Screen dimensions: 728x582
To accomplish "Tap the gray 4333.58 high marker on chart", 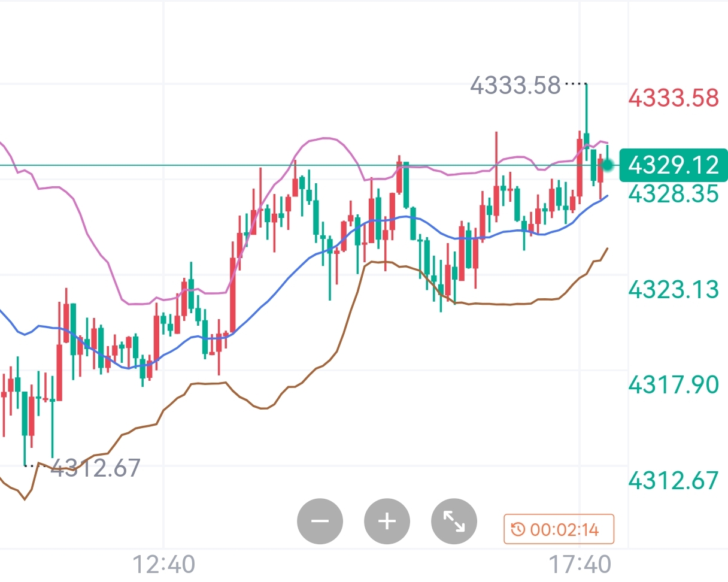I will point(515,85).
